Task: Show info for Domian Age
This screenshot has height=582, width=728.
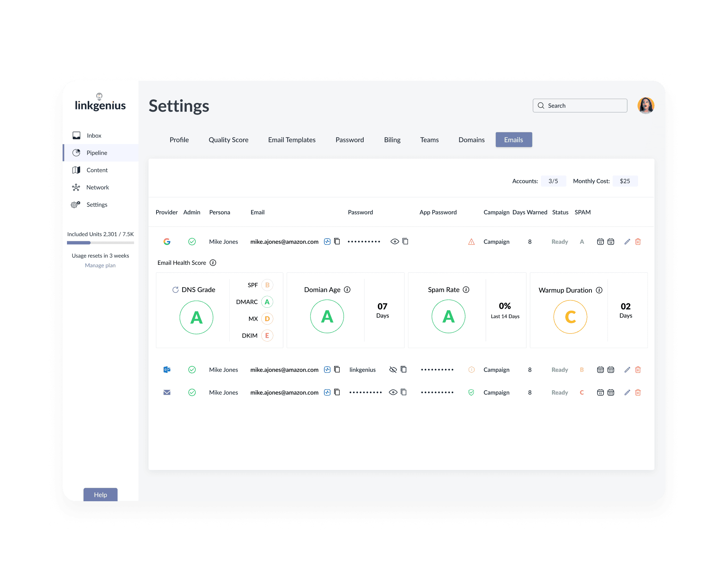Action: (347, 290)
